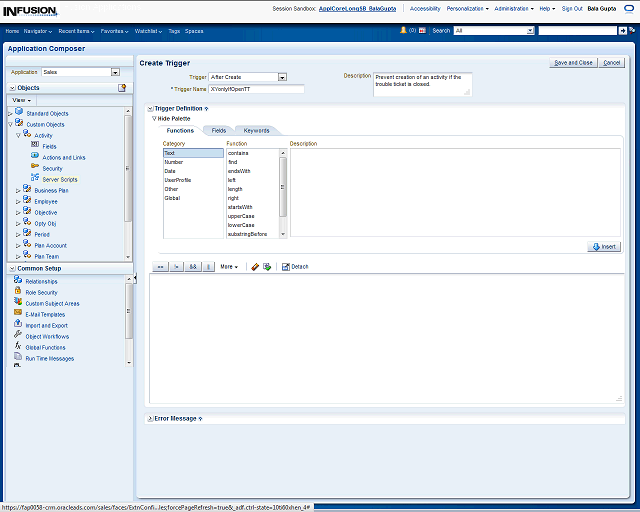Open Object Workflows

click(x=47, y=336)
